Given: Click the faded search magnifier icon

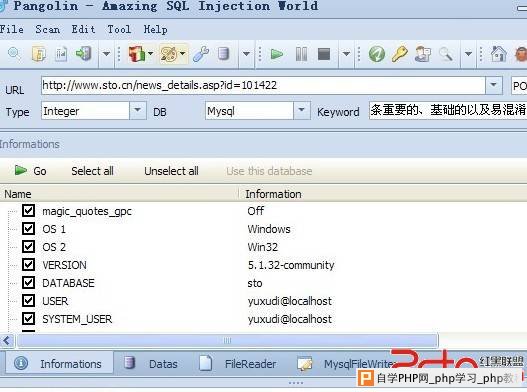Looking at the screenshot, I should [446, 54].
